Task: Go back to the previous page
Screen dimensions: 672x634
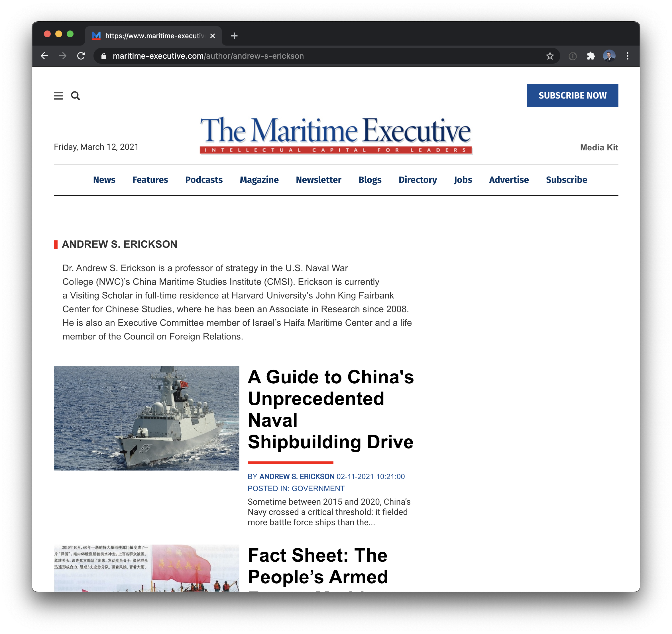Action: [44, 56]
